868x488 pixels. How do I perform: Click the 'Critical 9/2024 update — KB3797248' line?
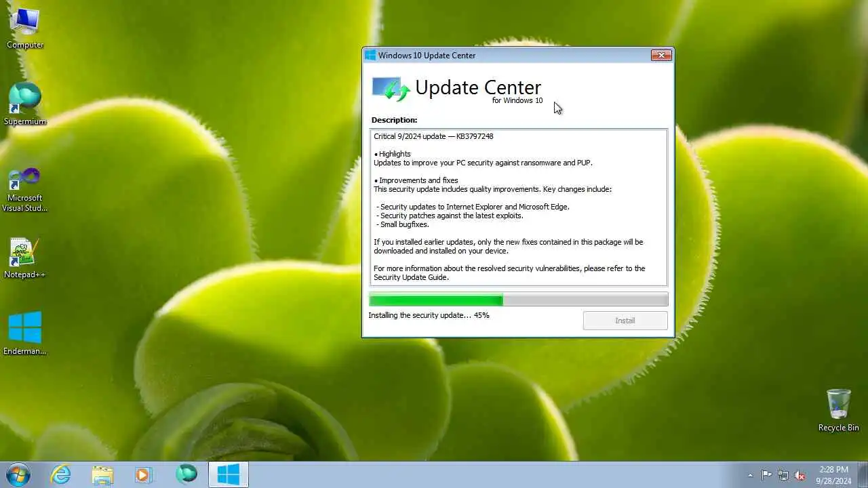[x=433, y=136]
